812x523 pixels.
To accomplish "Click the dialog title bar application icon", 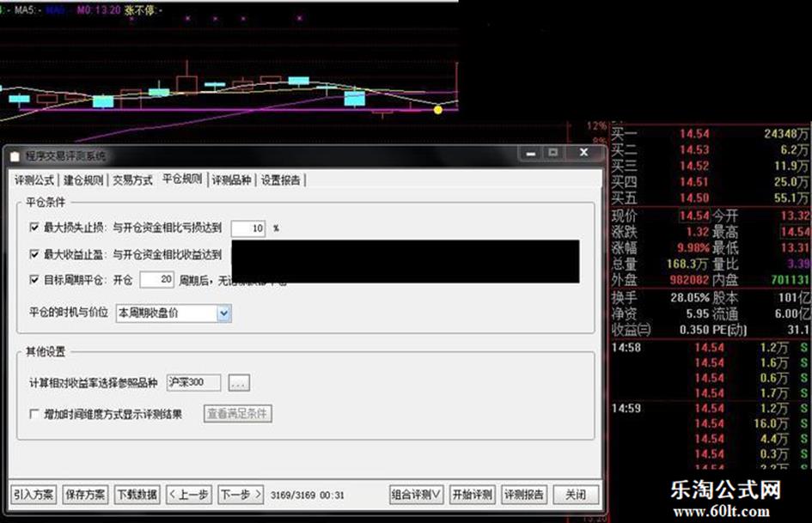I will click(15, 156).
